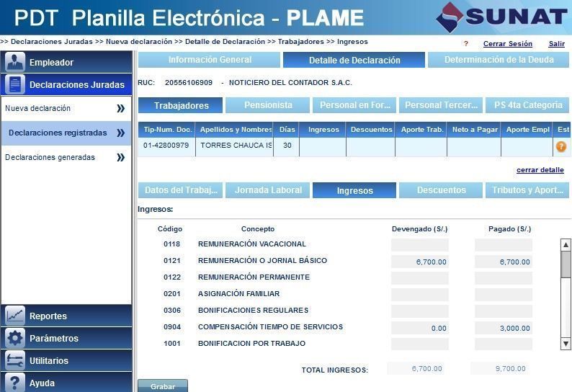Click the Ayuda question mark icon
This screenshot has width=572, height=392.
[x=15, y=382]
